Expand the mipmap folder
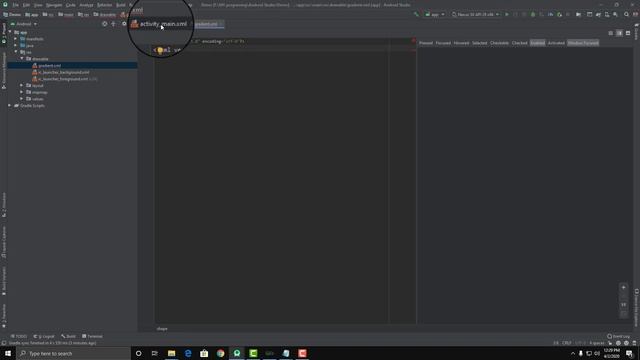Image resolution: width=640 pixels, height=360 pixels. (22, 92)
